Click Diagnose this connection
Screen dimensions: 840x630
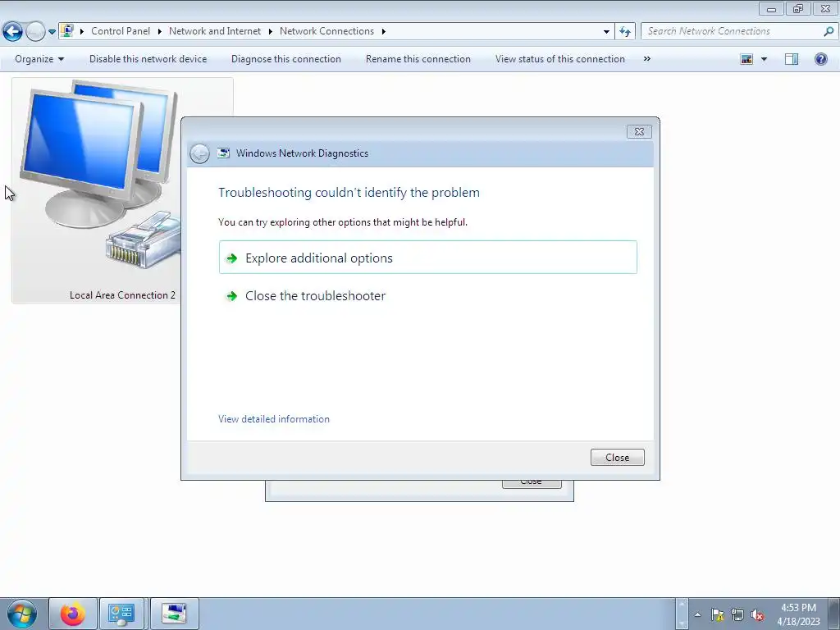pos(286,59)
